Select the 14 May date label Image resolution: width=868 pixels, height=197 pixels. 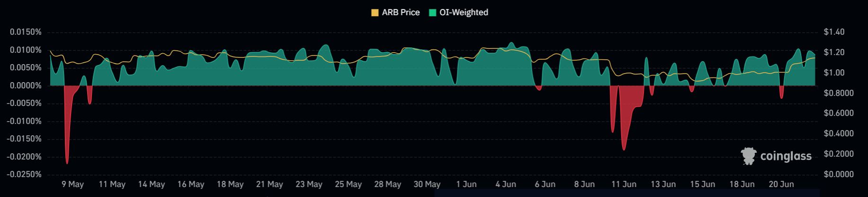(151, 184)
